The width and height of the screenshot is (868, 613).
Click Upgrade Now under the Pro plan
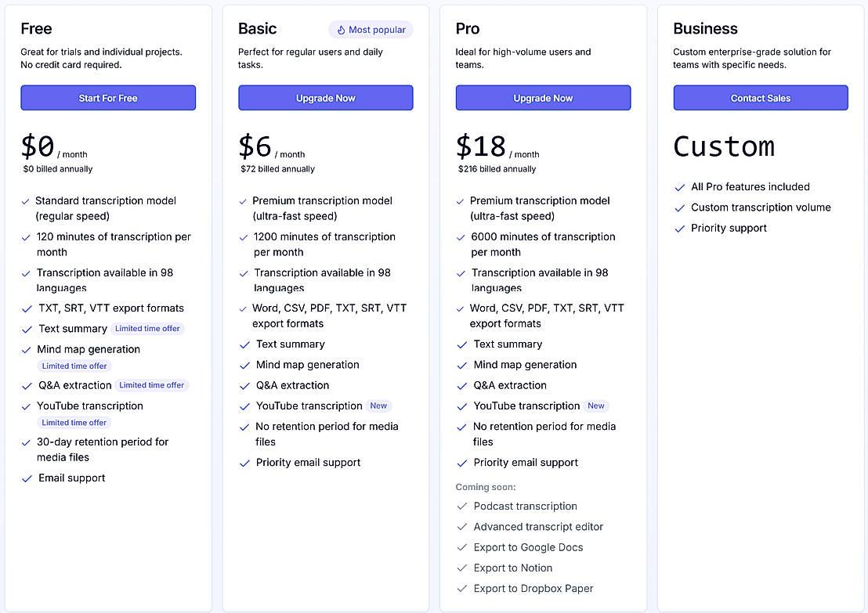click(543, 98)
